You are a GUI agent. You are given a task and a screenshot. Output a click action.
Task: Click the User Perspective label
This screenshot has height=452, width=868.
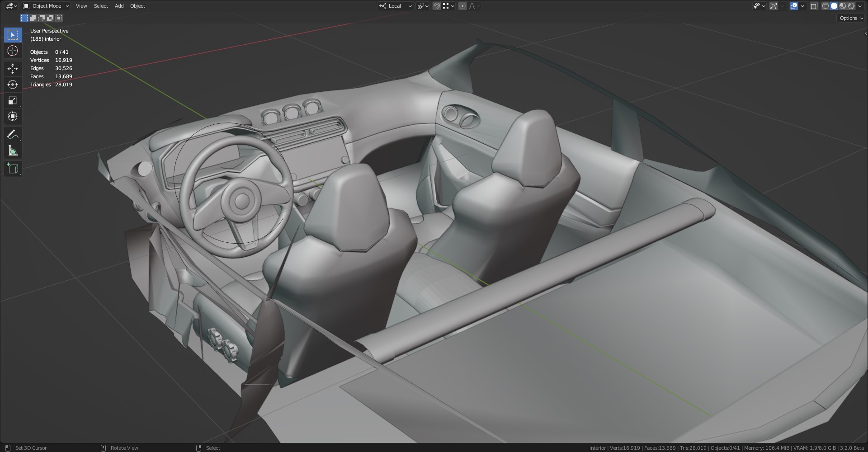coord(49,31)
